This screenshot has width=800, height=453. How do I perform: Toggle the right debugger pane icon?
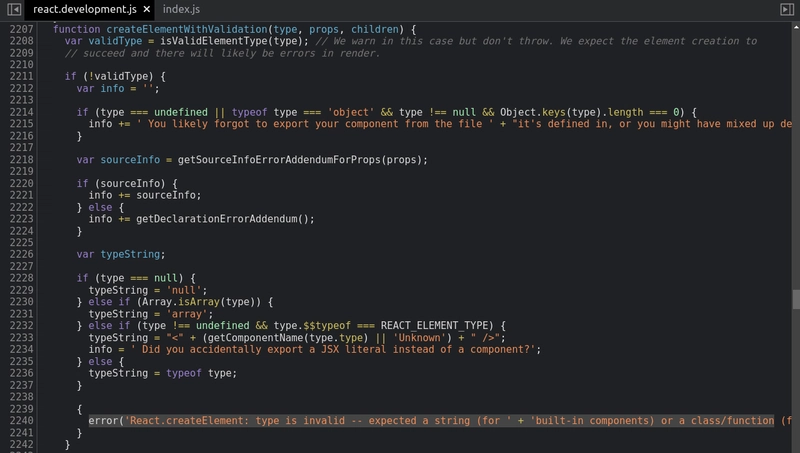787,8
